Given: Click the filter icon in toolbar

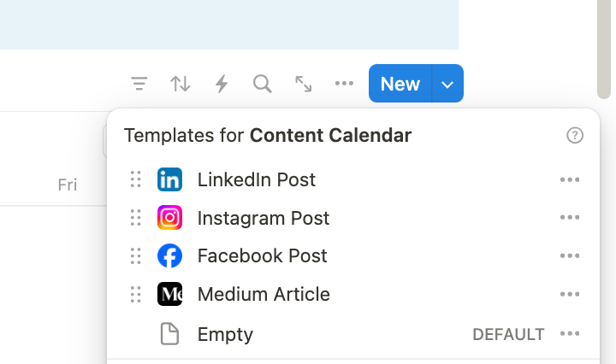Looking at the screenshot, I should (x=139, y=84).
